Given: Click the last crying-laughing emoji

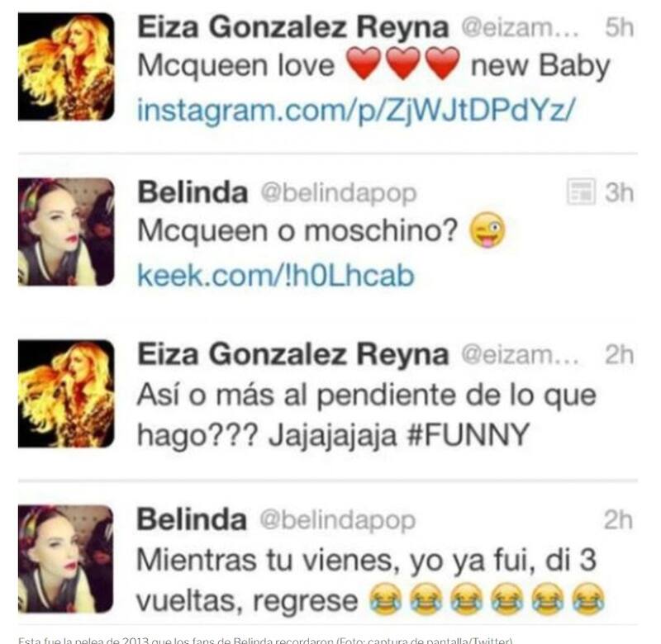Looking at the screenshot, I should click(588, 599).
